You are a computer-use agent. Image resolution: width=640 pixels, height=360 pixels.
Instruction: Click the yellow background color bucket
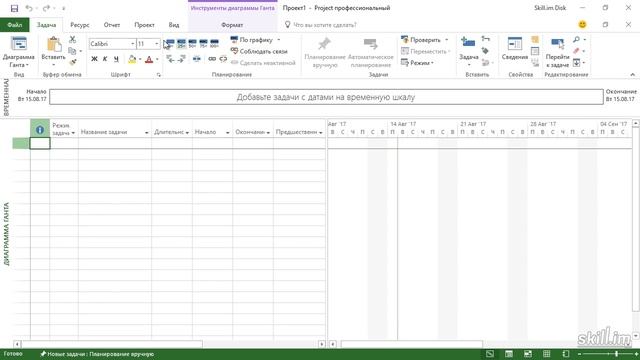(x=132, y=60)
